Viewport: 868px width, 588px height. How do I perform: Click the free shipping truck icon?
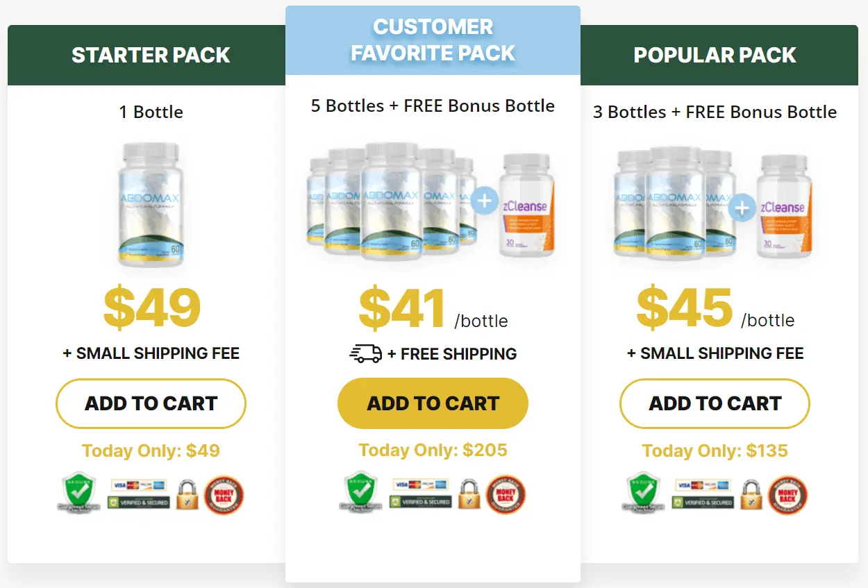[x=366, y=353]
